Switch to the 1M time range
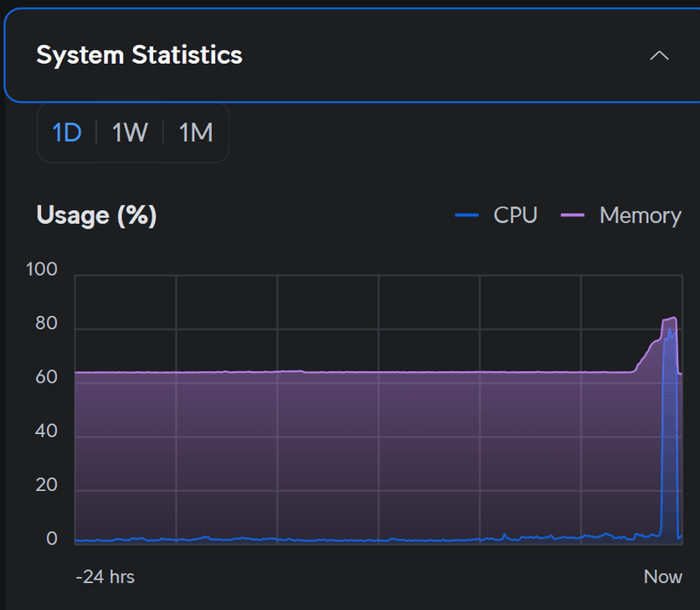The width and height of the screenshot is (700, 610). [196, 133]
